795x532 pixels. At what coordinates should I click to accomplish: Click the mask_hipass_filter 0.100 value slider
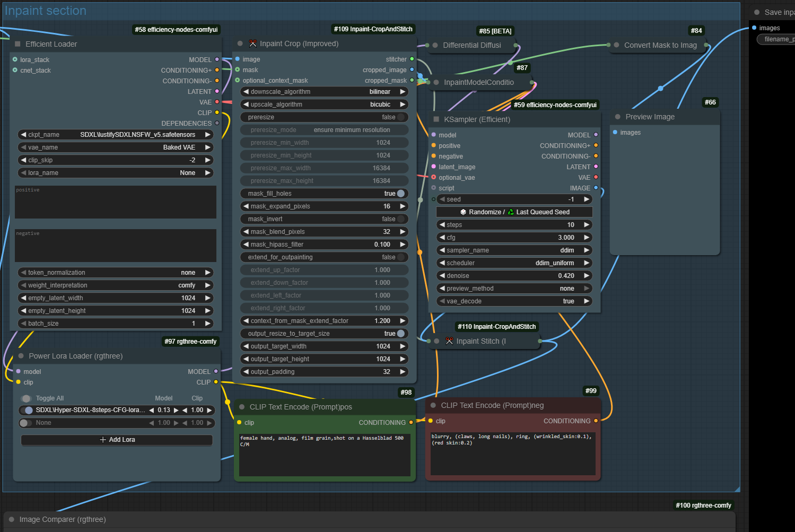pyautogui.click(x=325, y=245)
